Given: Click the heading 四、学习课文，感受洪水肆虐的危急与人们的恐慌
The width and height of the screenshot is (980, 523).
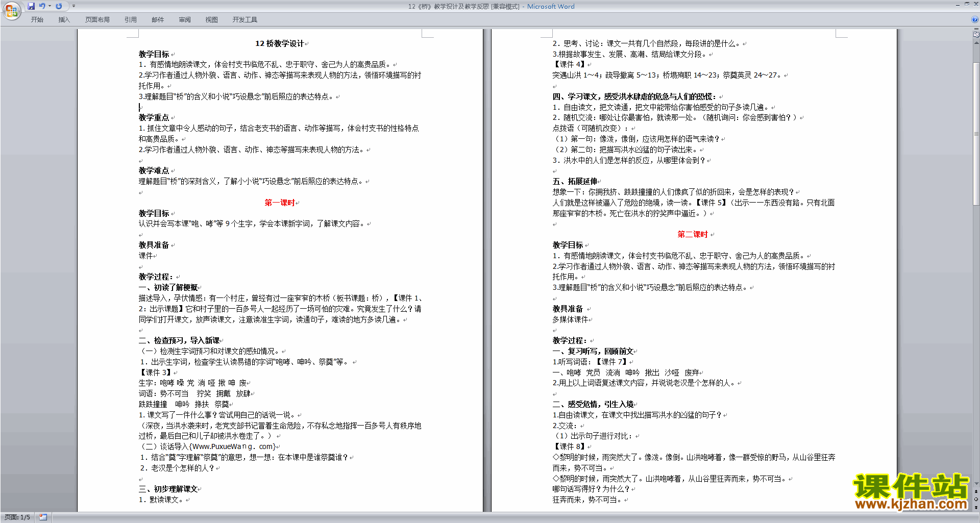Looking at the screenshot, I should [x=634, y=96].
